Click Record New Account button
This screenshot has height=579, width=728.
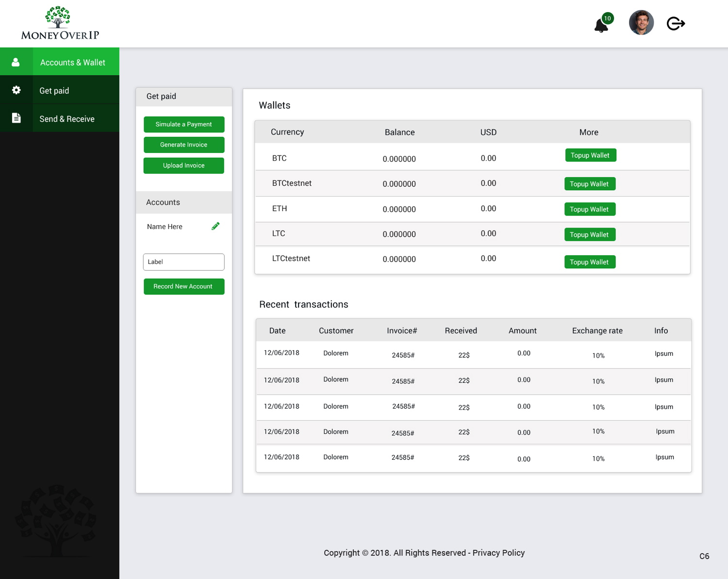tap(184, 286)
